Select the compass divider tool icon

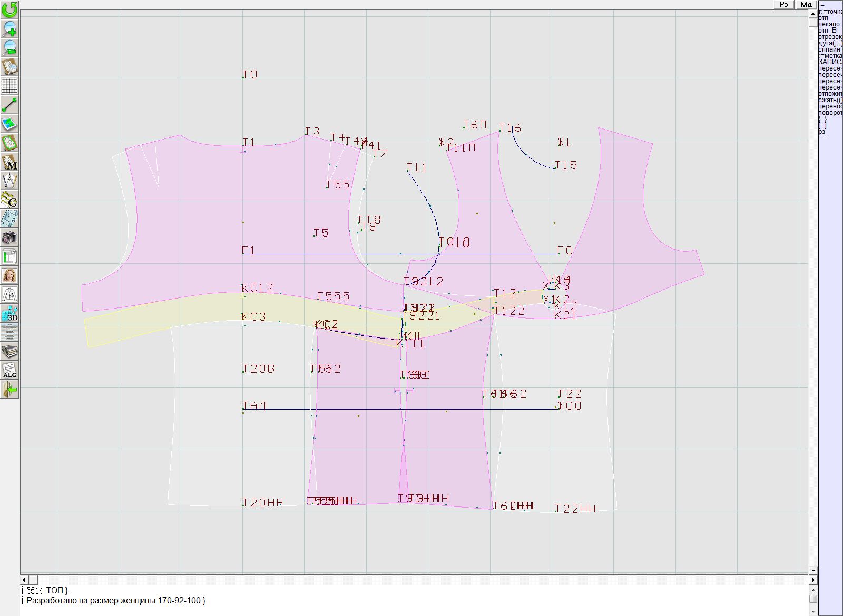pos(9,181)
